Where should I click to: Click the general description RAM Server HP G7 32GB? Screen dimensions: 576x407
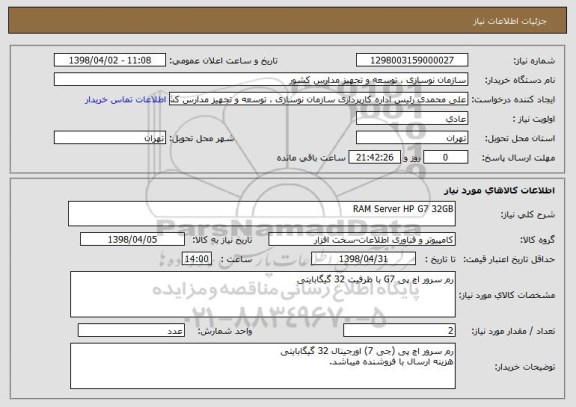point(262,213)
